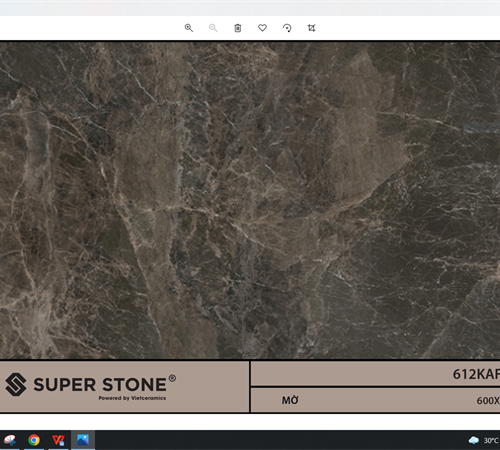Zoom in on the photo
The image size is (500, 450).
tap(189, 28)
